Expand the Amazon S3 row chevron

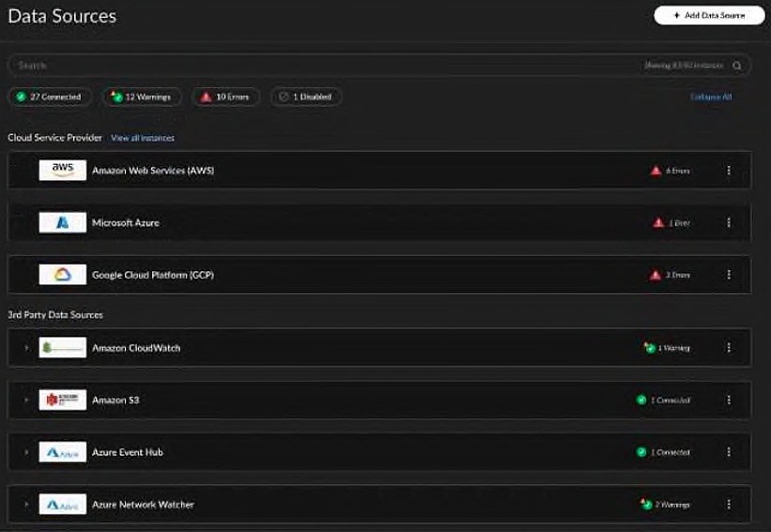pyautogui.click(x=26, y=400)
